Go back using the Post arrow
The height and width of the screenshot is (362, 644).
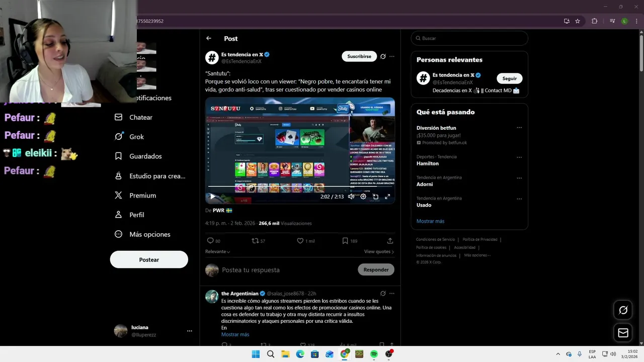[209, 38]
